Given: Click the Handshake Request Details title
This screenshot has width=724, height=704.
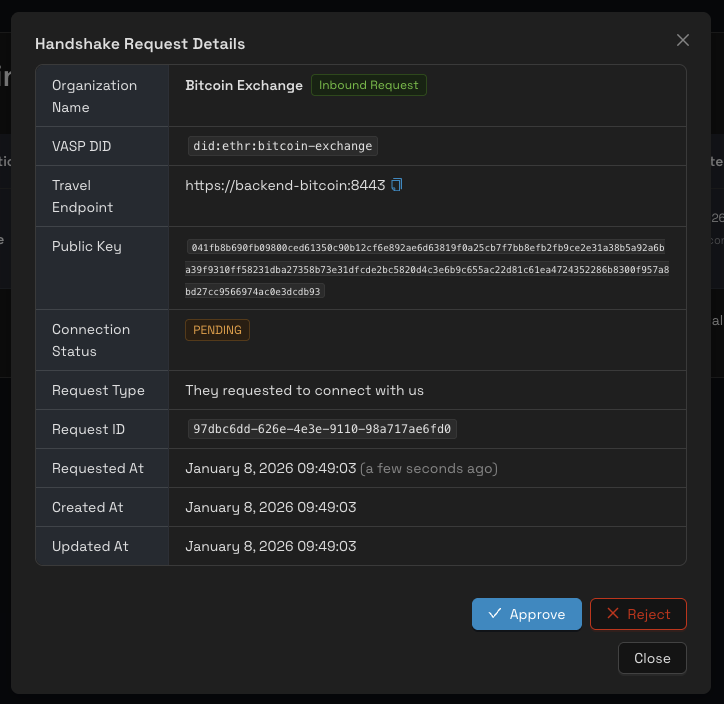Looking at the screenshot, I should point(140,44).
